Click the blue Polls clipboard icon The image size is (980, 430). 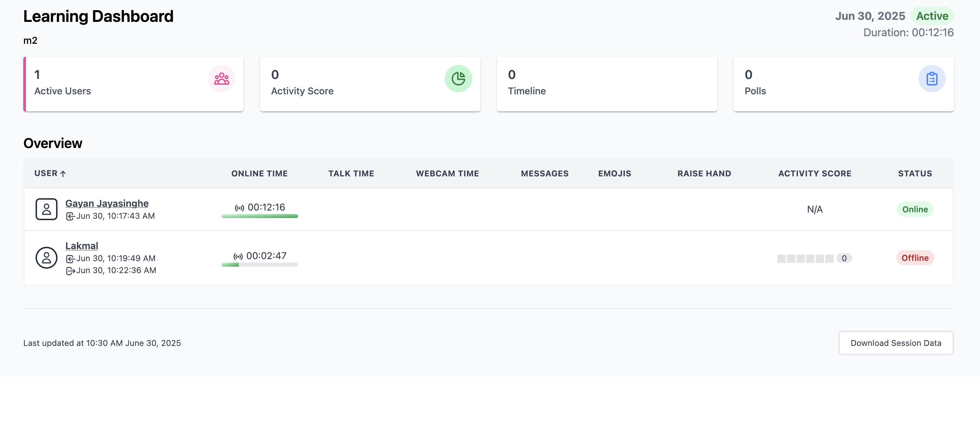[x=931, y=79]
